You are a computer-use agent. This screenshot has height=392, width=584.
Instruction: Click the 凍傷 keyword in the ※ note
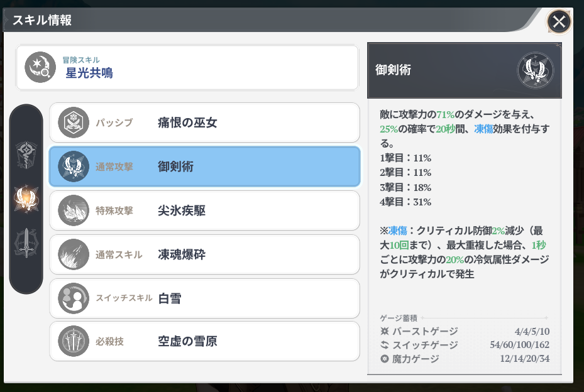[398, 230]
